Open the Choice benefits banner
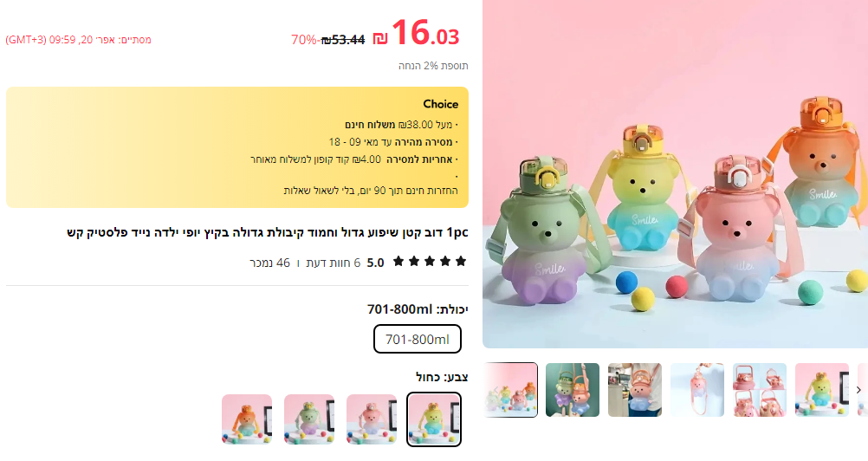The width and height of the screenshot is (868, 461). click(x=237, y=147)
